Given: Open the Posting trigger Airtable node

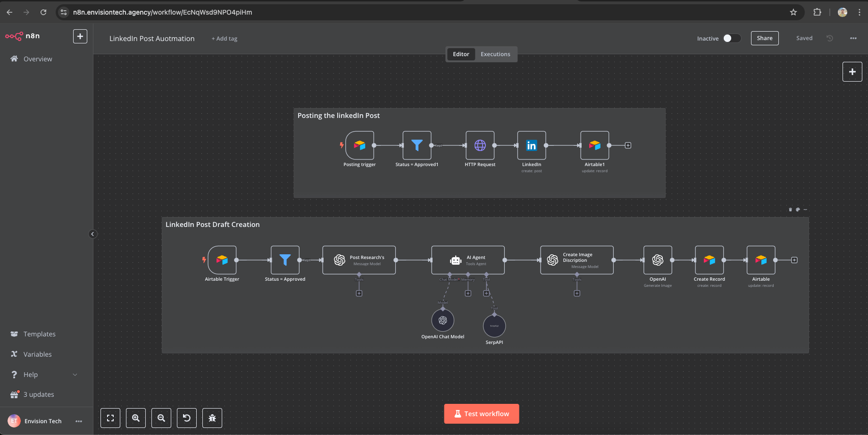Looking at the screenshot, I should [x=359, y=145].
